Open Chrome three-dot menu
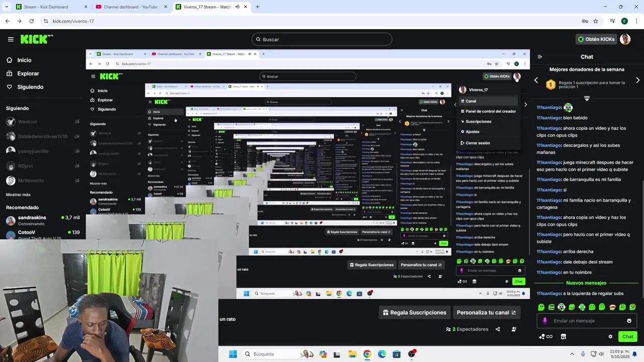 636,21
